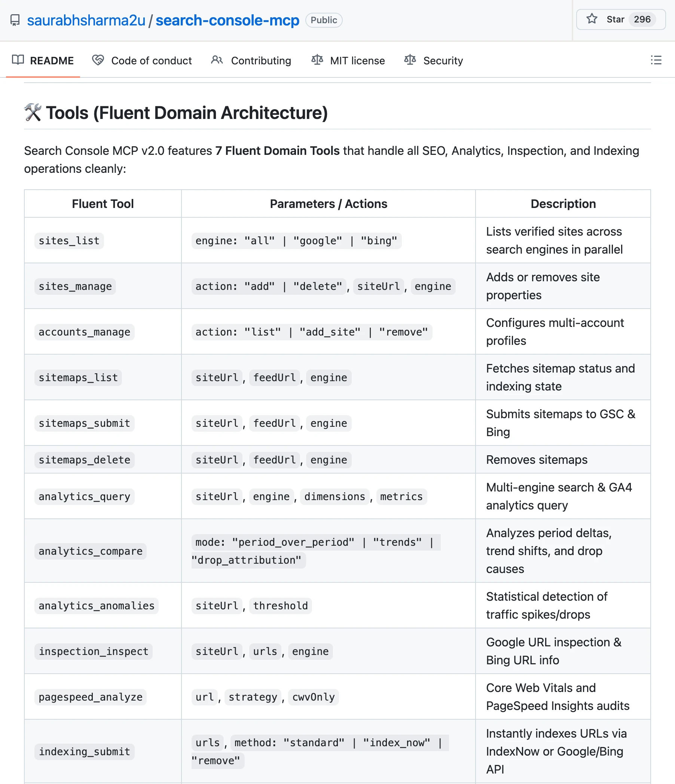Click the cwvOnly parameter code

(x=314, y=697)
